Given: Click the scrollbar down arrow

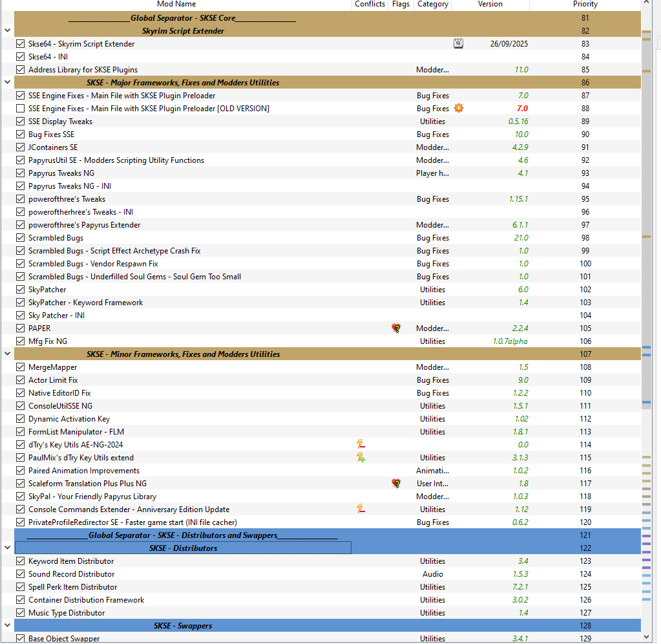Looking at the screenshot, I should 646,638.
